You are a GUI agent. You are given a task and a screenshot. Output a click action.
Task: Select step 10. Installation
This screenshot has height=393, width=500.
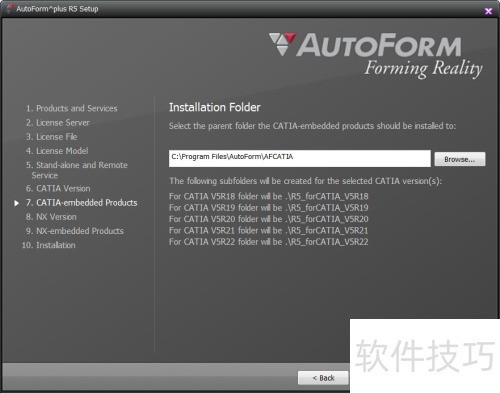click(x=49, y=245)
